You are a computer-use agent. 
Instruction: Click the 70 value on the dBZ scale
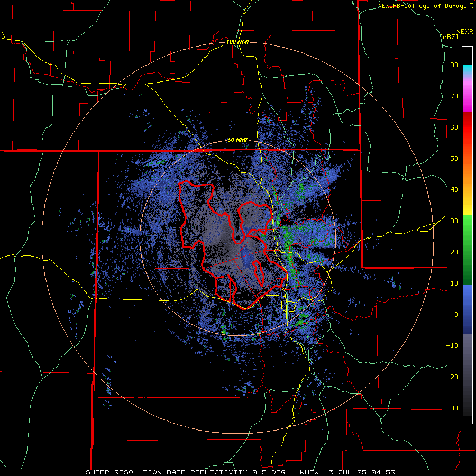[x=454, y=96]
